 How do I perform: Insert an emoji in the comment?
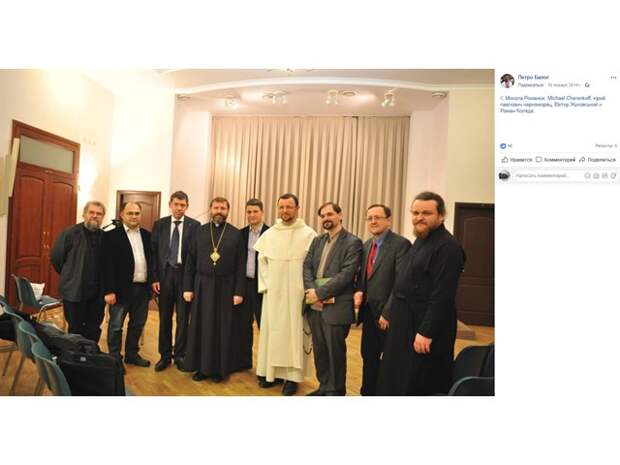click(x=588, y=176)
